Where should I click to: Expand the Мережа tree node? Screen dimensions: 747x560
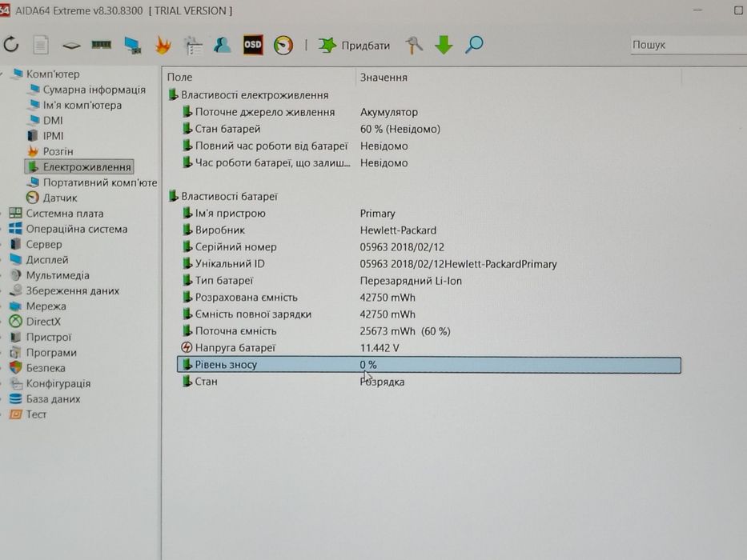(46, 306)
